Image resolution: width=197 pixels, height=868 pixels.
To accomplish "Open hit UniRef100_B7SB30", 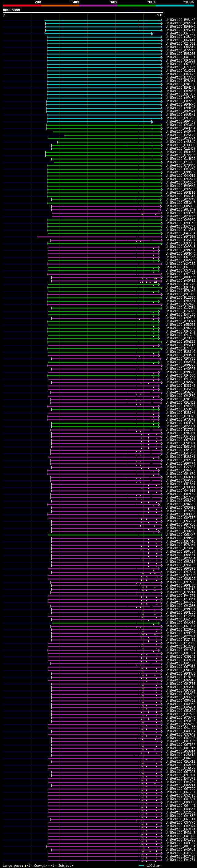I will coord(180,78).
